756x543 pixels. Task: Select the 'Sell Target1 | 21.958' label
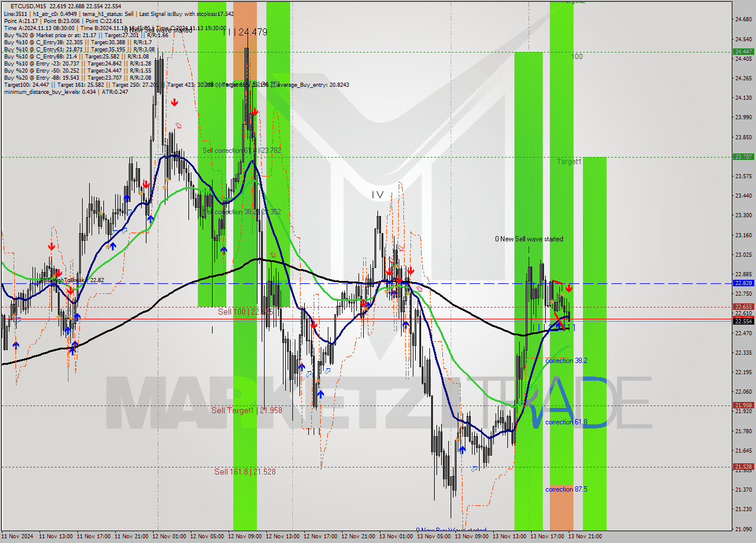(x=247, y=410)
